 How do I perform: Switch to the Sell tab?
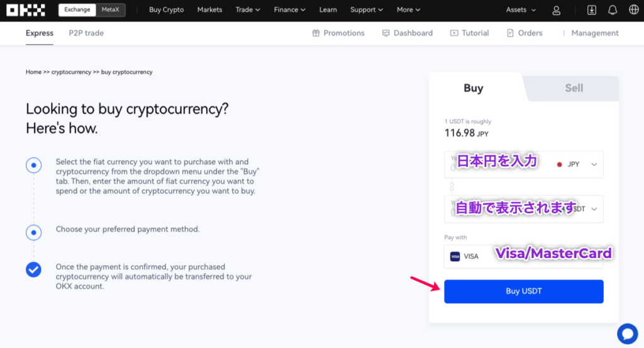pos(574,88)
